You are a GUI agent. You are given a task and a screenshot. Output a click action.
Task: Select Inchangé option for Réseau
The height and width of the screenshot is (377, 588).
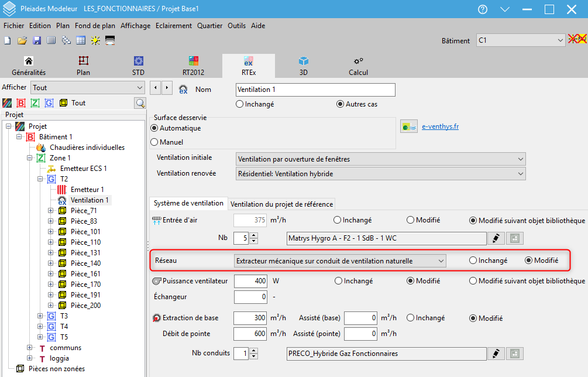(x=473, y=261)
